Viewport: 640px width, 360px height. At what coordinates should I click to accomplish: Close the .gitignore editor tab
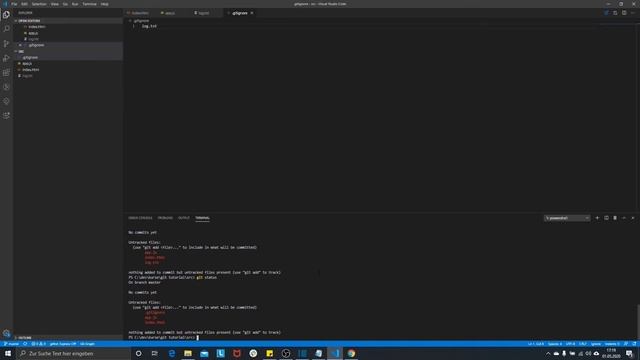click(x=252, y=13)
